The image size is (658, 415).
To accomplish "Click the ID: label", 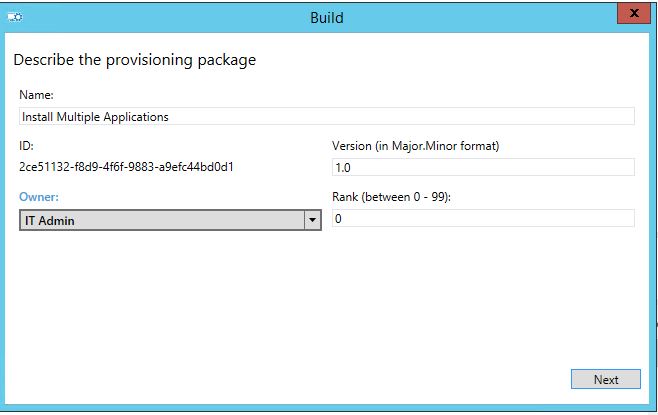I will point(26,146).
